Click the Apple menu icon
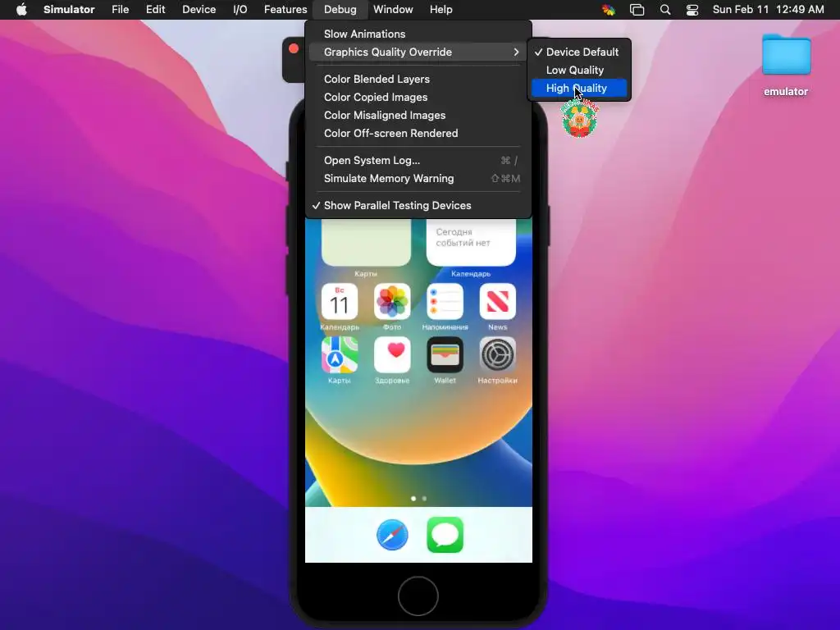840x630 pixels. [x=21, y=9]
